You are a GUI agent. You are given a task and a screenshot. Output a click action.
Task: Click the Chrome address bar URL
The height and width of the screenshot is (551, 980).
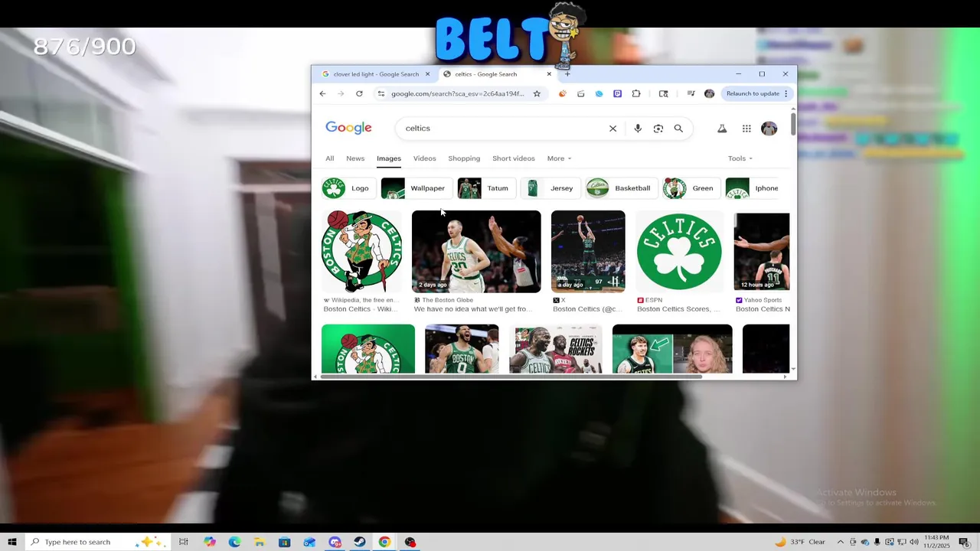pyautogui.click(x=457, y=93)
